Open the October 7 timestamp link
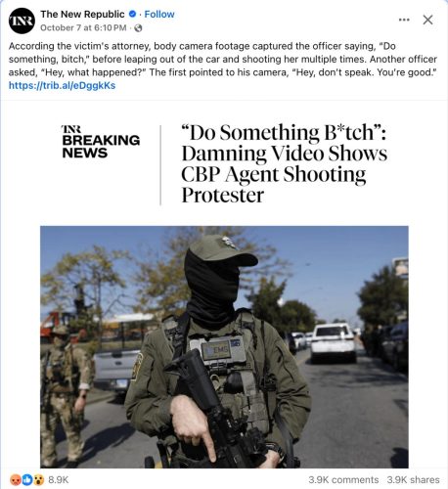The image size is (448, 489). tap(83, 28)
